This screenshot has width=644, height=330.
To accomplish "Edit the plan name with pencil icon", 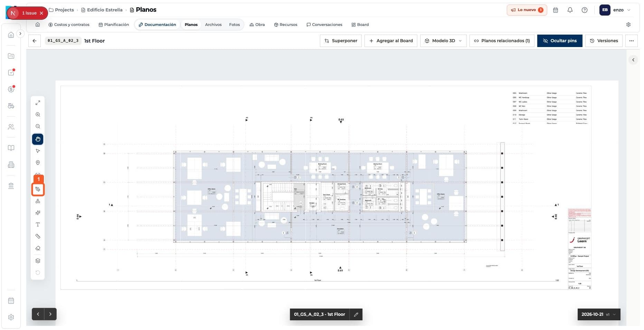I will tap(356, 314).
